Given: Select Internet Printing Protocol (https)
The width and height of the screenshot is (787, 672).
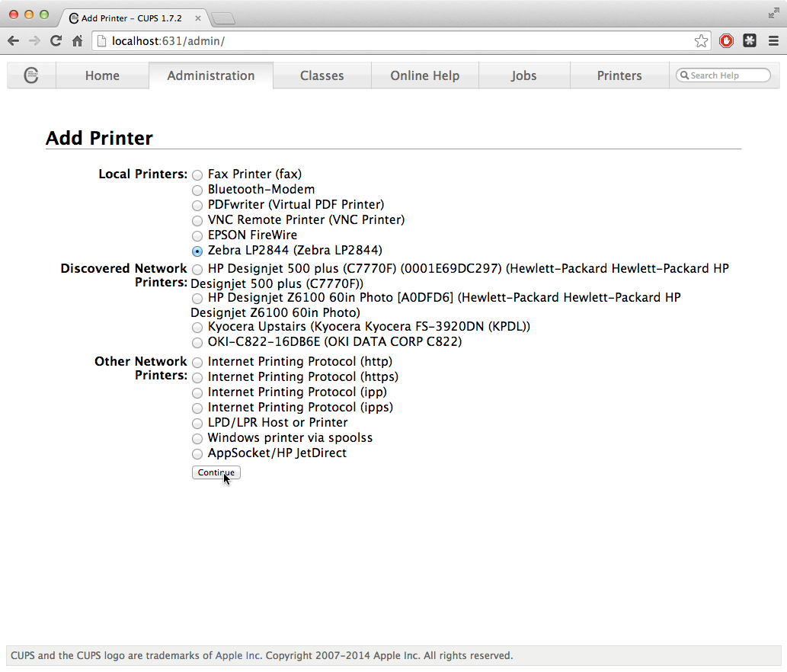Looking at the screenshot, I should tap(197, 377).
